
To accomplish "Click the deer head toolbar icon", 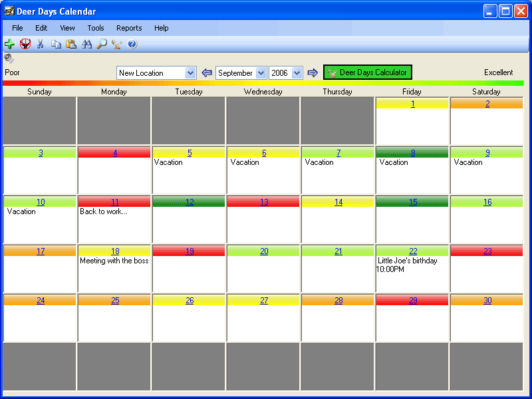I will pos(117,44).
